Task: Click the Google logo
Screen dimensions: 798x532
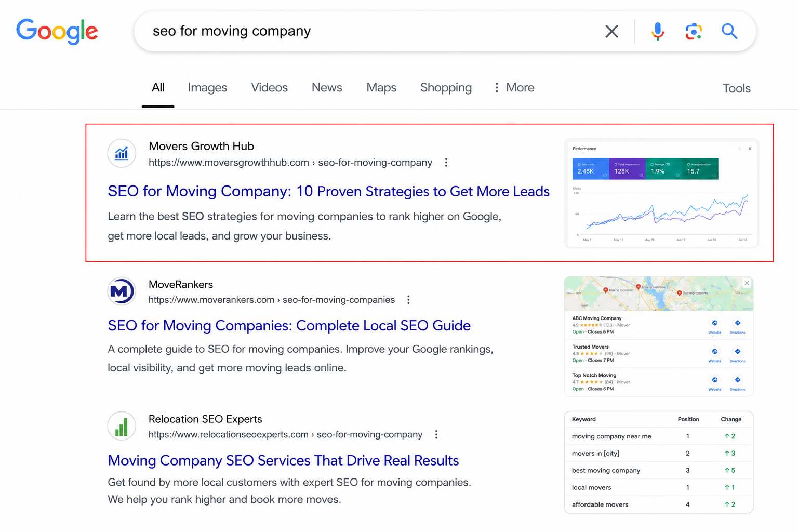Action: tap(57, 32)
